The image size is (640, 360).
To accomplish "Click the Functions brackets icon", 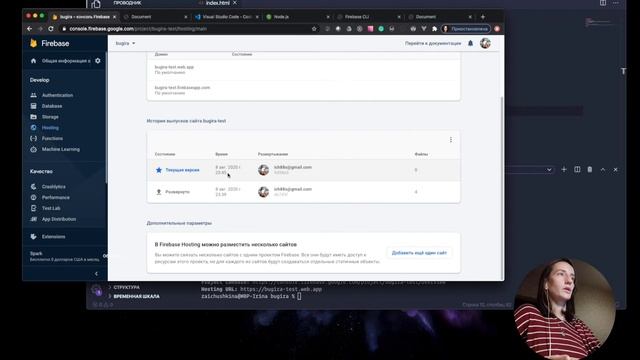I will click(33, 138).
